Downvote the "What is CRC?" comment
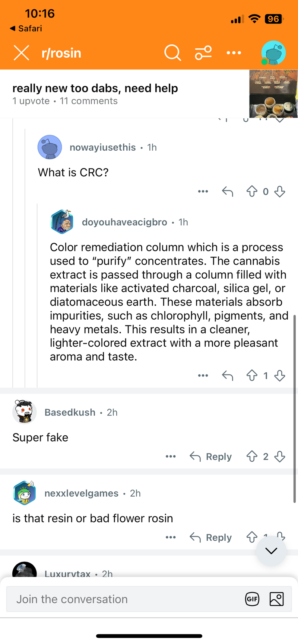This screenshot has width=298, height=644. [x=280, y=192]
